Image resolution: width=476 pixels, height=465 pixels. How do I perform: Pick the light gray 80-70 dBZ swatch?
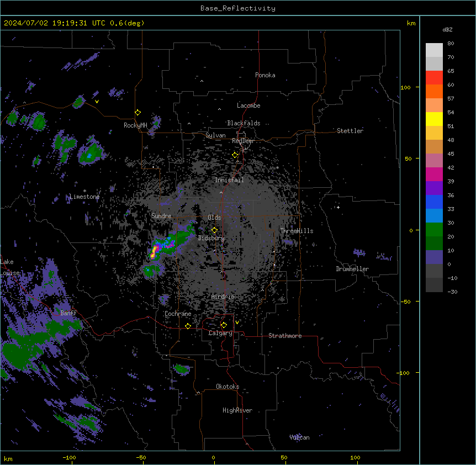[434, 50]
